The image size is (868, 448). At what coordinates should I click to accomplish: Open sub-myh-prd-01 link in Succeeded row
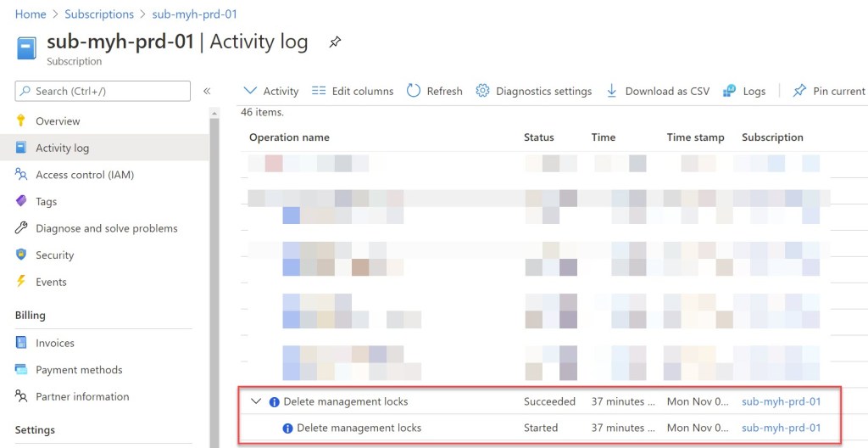781,401
